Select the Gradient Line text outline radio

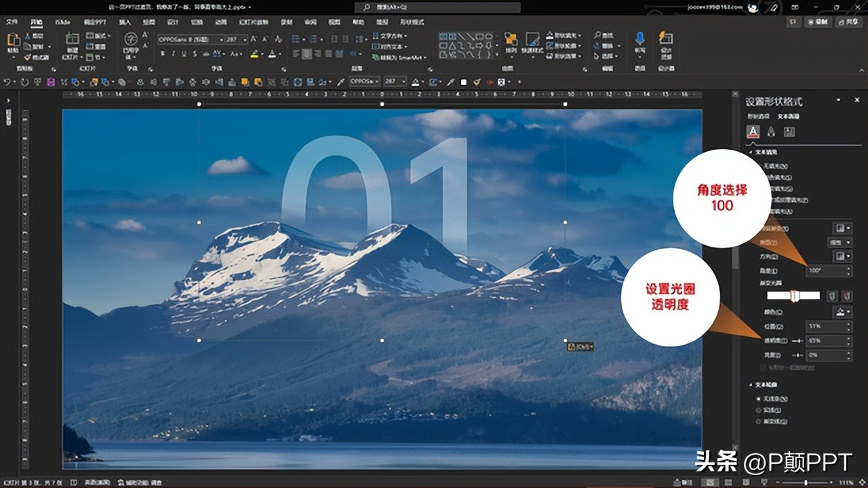pyautogui.click(x=759, y=421)
